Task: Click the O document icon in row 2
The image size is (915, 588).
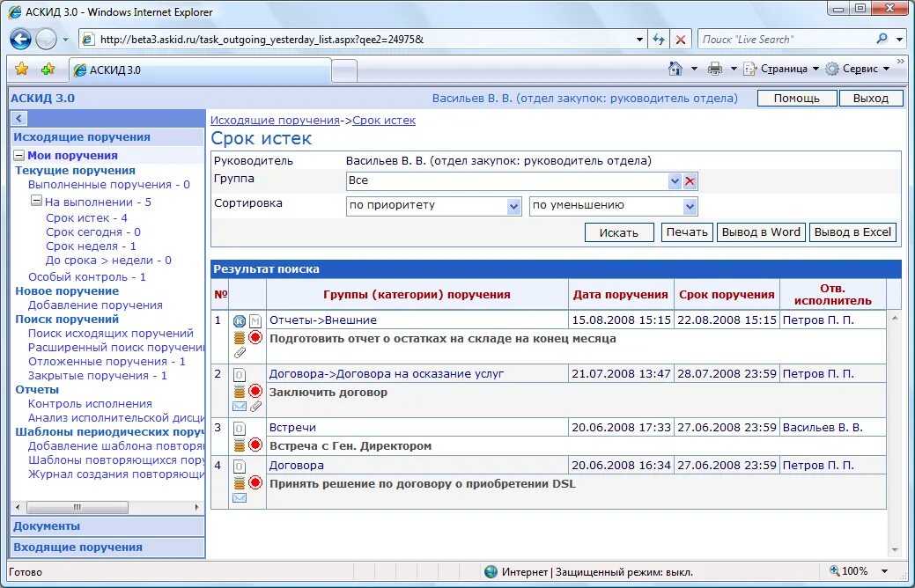Action: [240, 374]
